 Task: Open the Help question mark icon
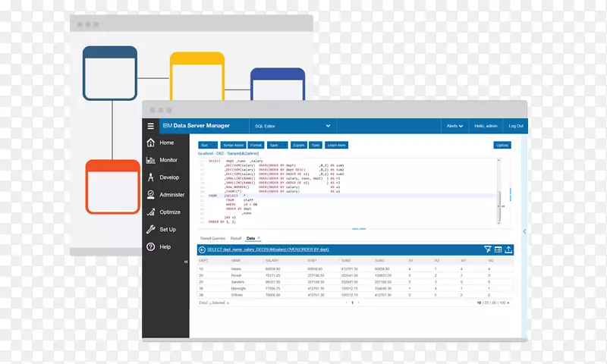[151, 247]
